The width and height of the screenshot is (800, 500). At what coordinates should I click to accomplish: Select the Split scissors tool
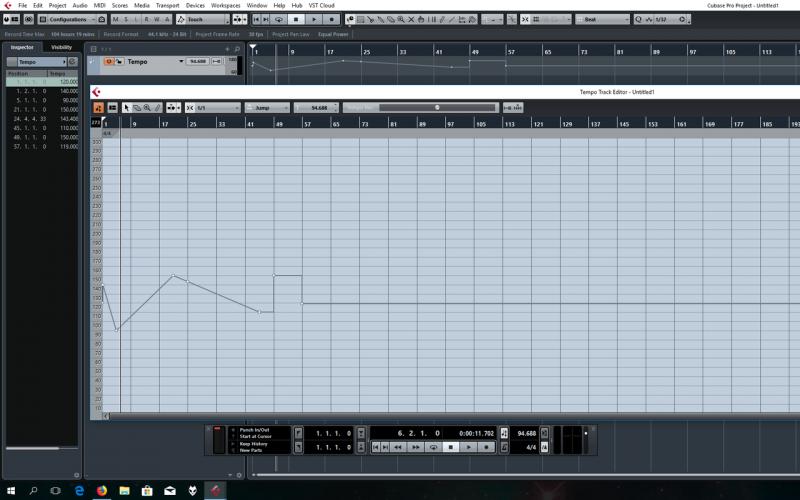[371, 19]
